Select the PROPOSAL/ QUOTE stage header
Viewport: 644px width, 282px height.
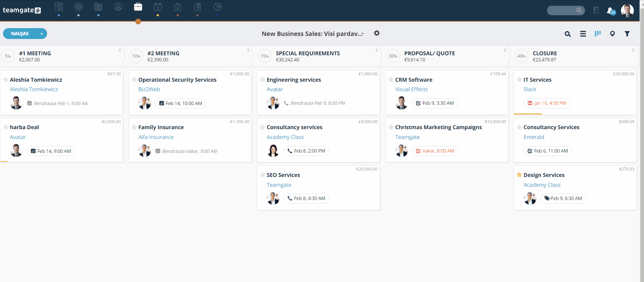point(447,56)
